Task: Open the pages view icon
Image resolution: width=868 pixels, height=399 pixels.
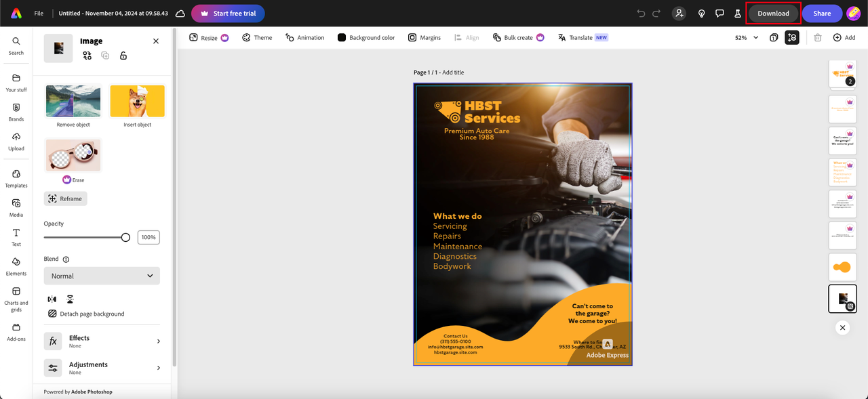Action: (774, 38)
